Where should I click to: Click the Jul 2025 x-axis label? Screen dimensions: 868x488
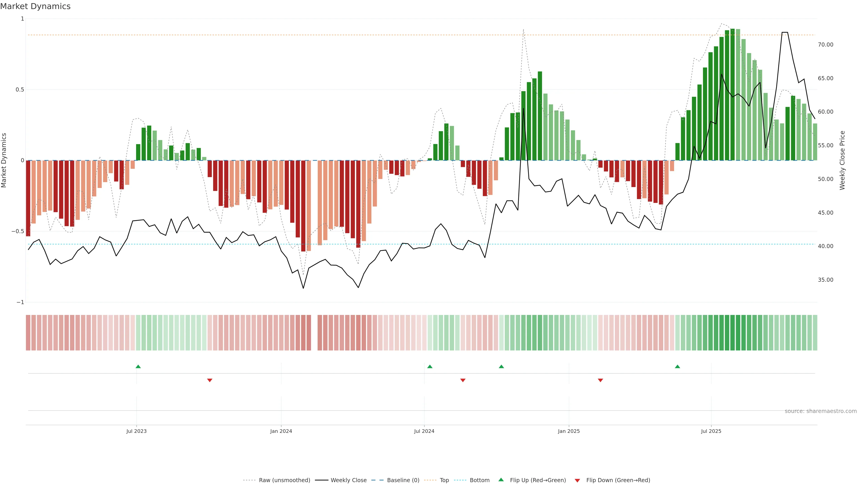[x=711, y=431]
